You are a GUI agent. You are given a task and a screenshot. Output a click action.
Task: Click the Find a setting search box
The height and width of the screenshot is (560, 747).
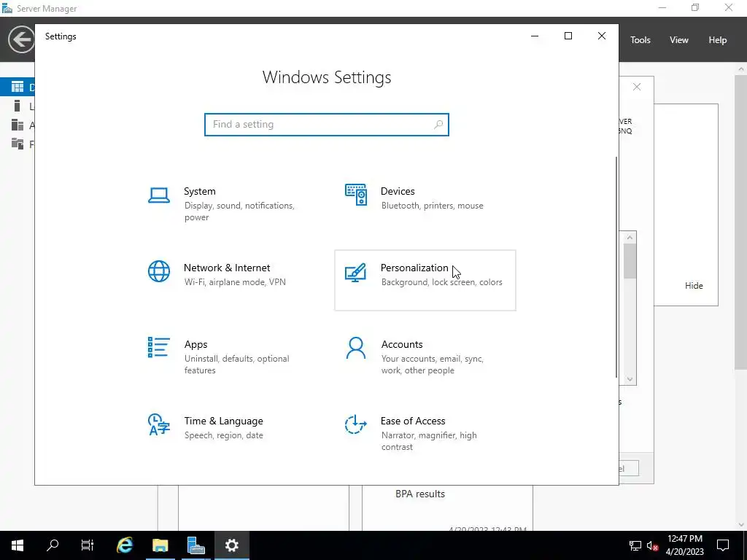pyautogui.click(x=327, y=124)
